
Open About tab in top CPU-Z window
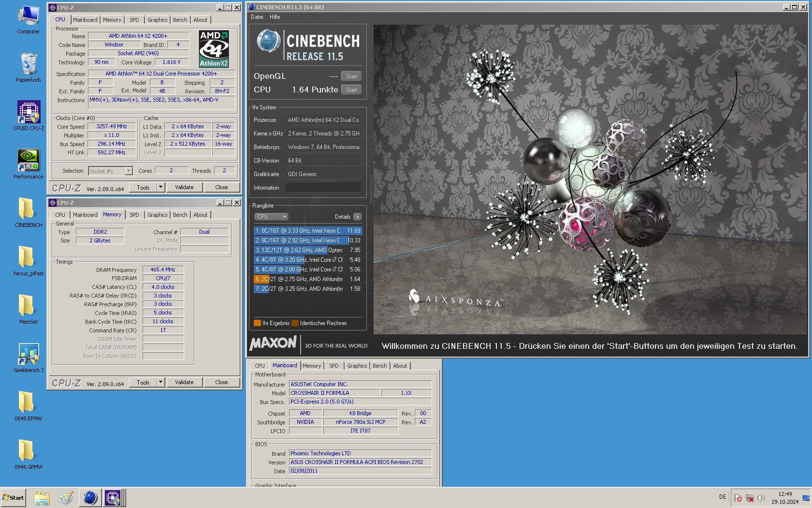(x=201, y=20)
